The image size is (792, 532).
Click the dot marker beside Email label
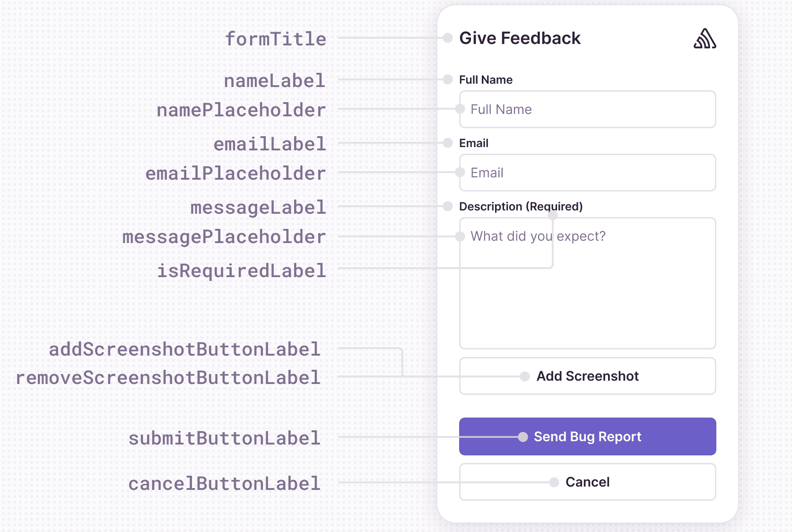pos(447,143)
